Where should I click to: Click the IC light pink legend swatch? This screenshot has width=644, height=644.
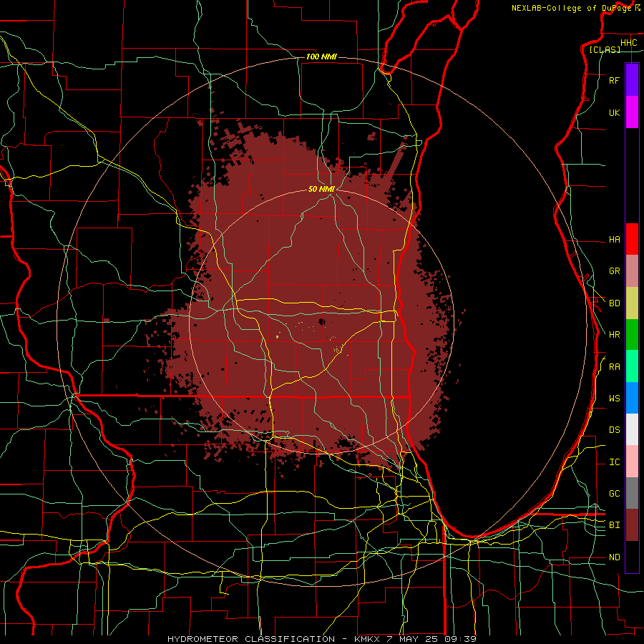click(632, 462)
